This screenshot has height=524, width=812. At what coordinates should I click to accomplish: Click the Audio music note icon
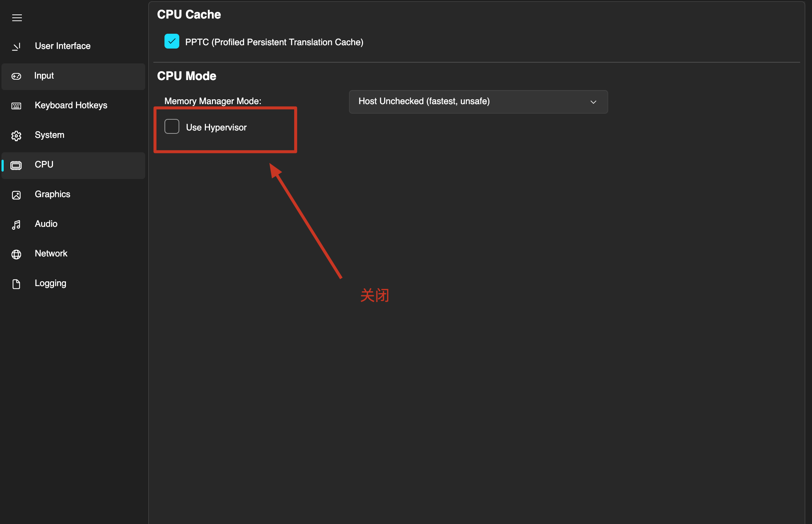[x=16, y=225]
